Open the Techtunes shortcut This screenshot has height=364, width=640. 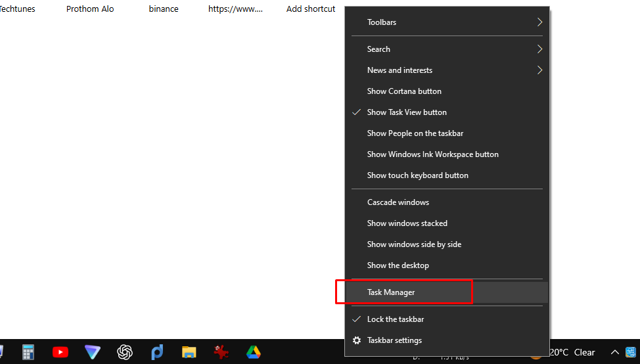tap(17, 9)
